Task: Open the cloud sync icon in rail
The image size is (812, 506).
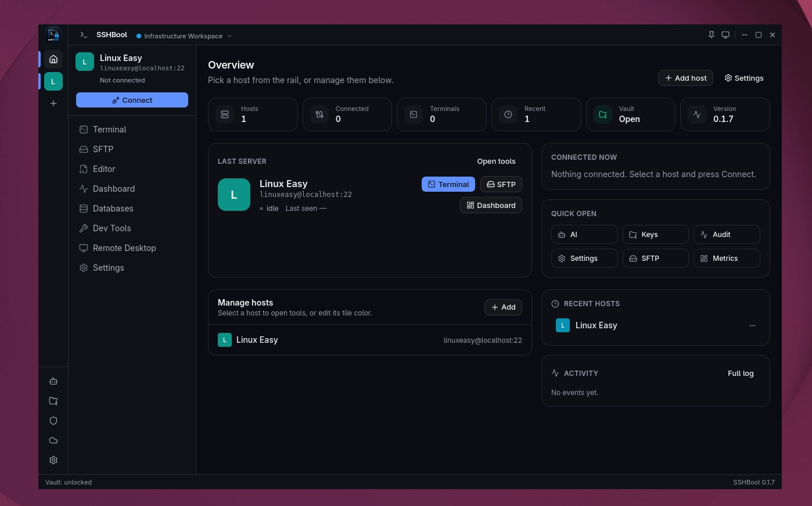Action: tap(53, 440)
